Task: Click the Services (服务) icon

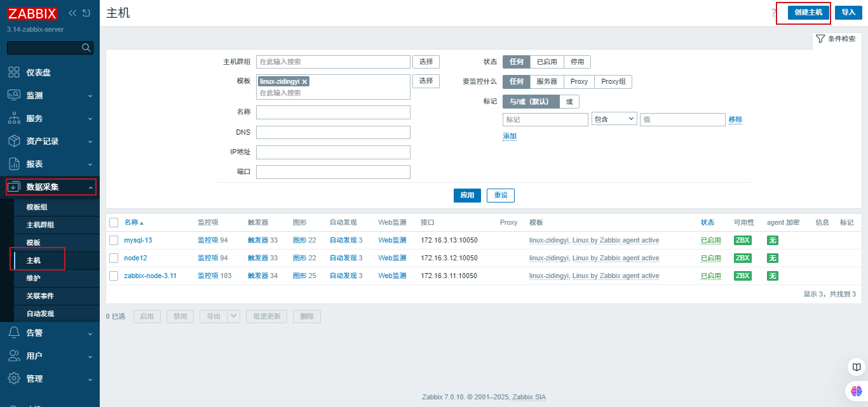Action: click(x=14, y=118)
